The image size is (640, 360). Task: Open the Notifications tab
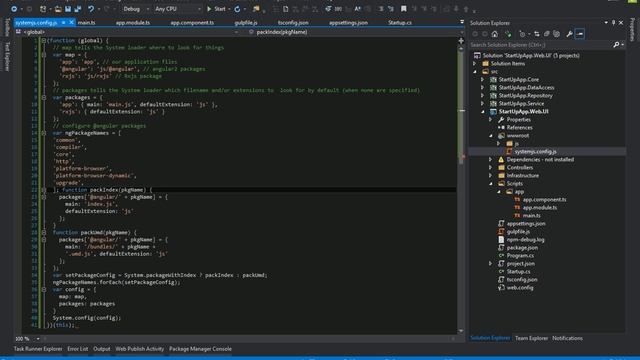click(567, 338)
